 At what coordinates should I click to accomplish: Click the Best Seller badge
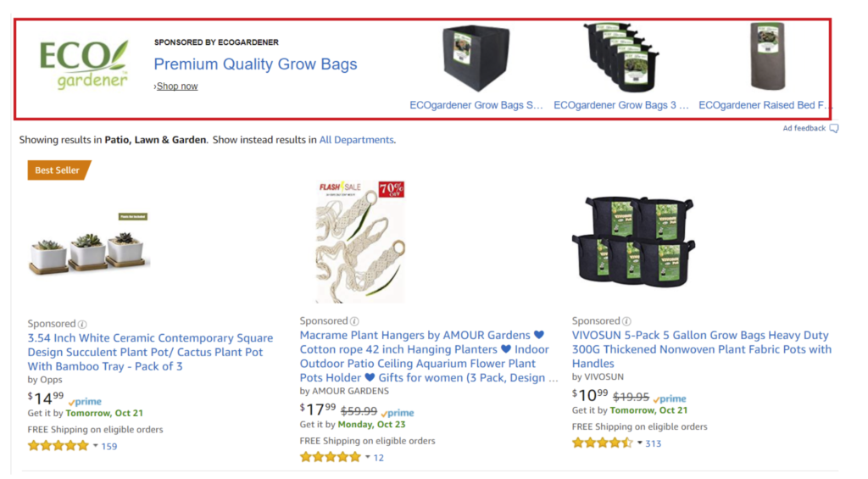pos(58,170)
